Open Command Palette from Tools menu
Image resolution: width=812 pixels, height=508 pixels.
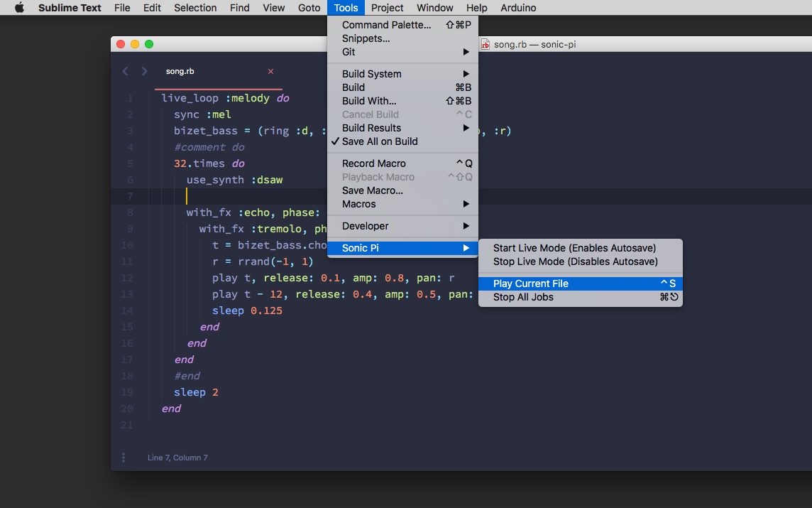click(x=402, y=25)
